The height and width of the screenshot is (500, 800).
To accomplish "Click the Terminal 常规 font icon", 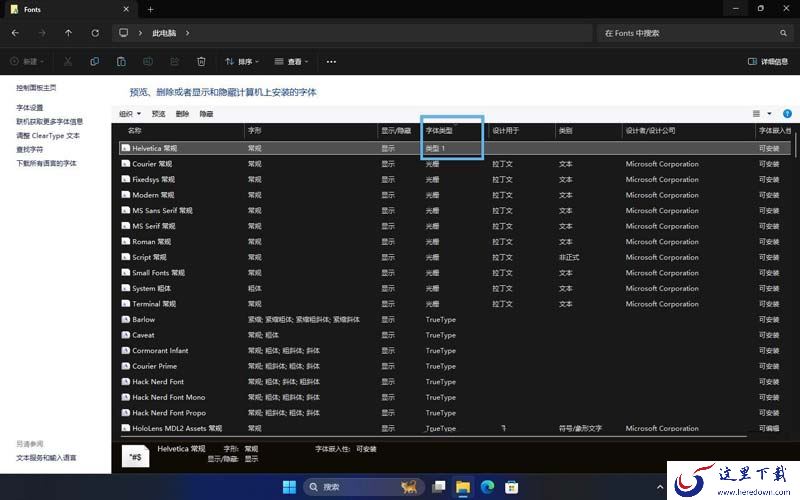I will [x=126, y=304].
